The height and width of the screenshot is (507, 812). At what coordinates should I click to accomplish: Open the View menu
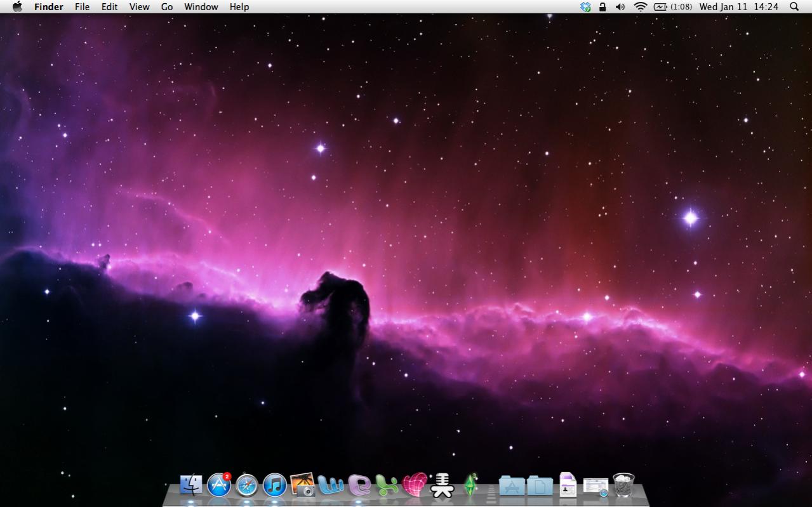[139, 7]
